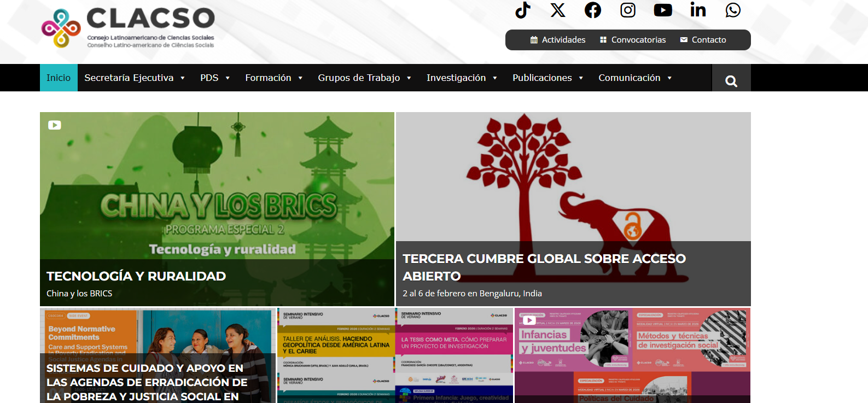Viewport: 868px width, 403px height.
Task: Go to the Actividades link
Action: (558, 40)
